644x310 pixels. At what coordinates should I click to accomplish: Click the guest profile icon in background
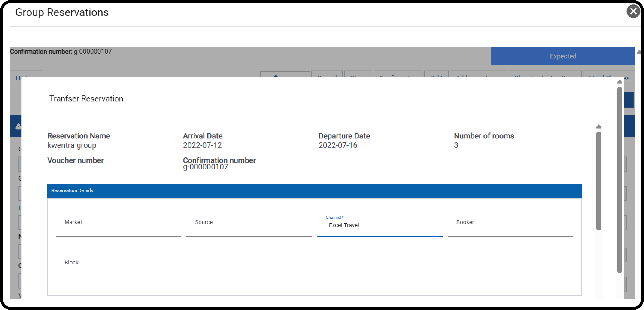[x=18, y=126]
